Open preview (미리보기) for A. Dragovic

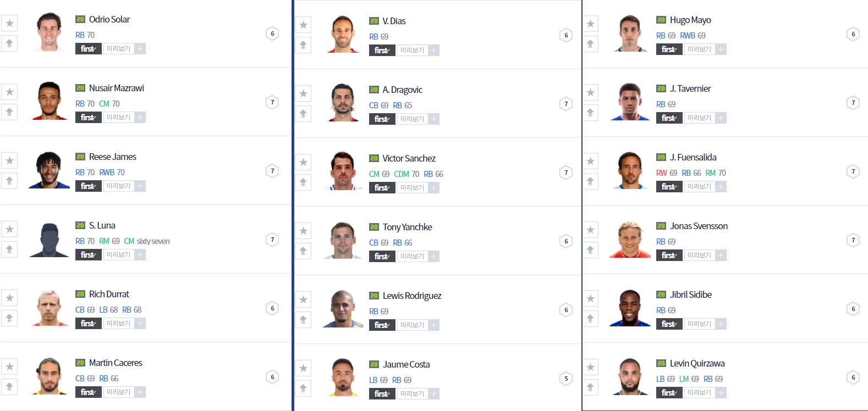tap(412, 119)
